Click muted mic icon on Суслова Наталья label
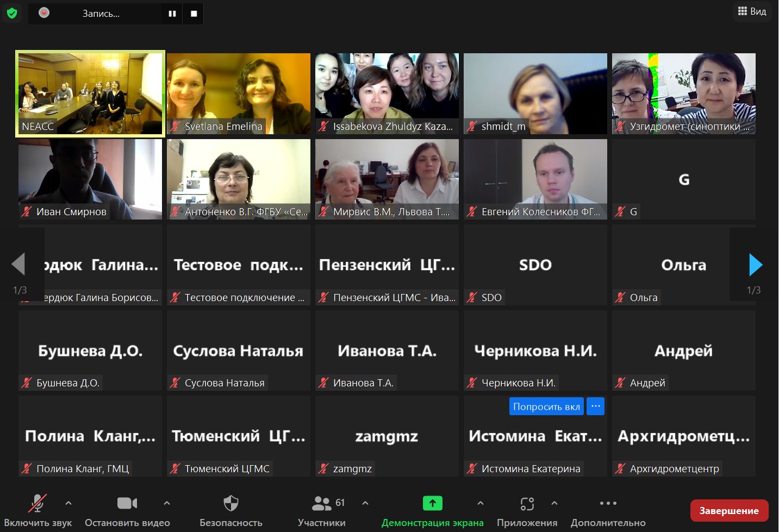Image resolution: width=779 pixels, height=532 pixels. 175,383
